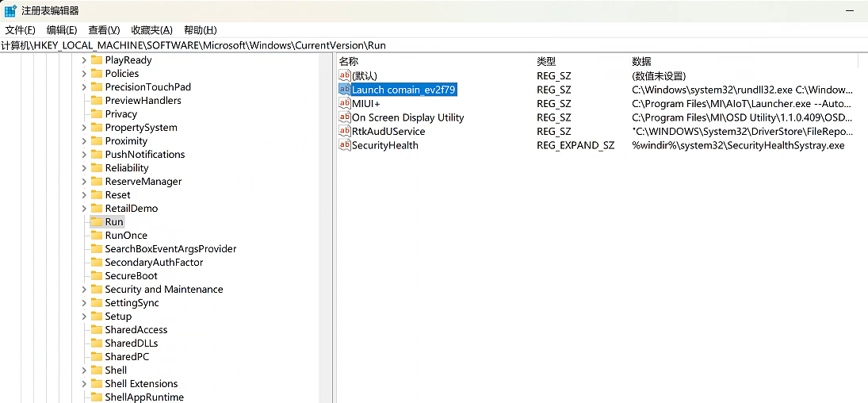Open the 帮助(H) menu
Screen dimensions: 868x403
200,30
